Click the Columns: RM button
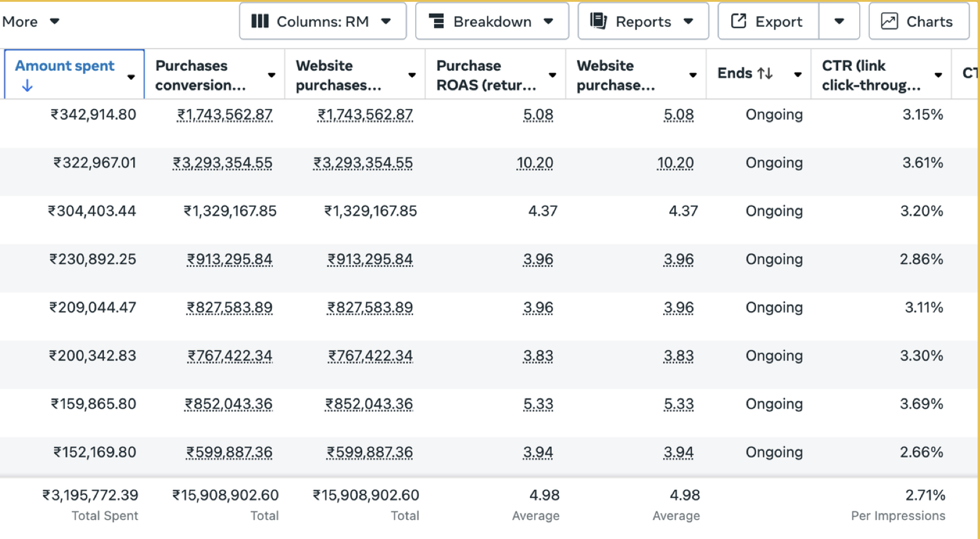980x539 pixels. click(323, 22)
